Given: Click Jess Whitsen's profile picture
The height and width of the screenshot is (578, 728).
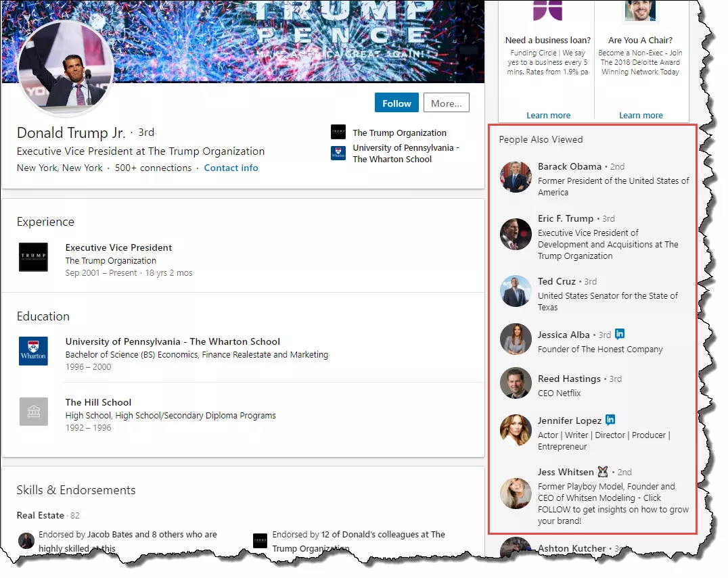Looking at the screenshot, I should 516,493.
